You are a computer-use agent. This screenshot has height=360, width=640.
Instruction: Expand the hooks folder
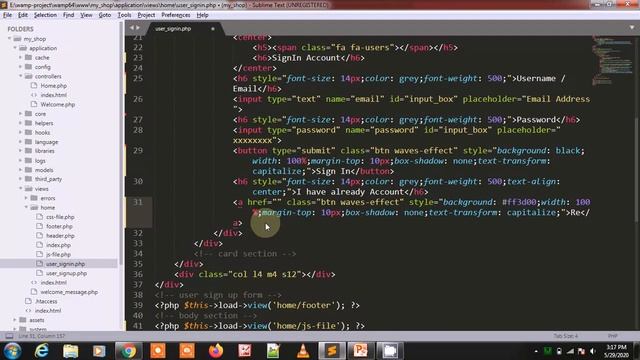coord(20,133)
